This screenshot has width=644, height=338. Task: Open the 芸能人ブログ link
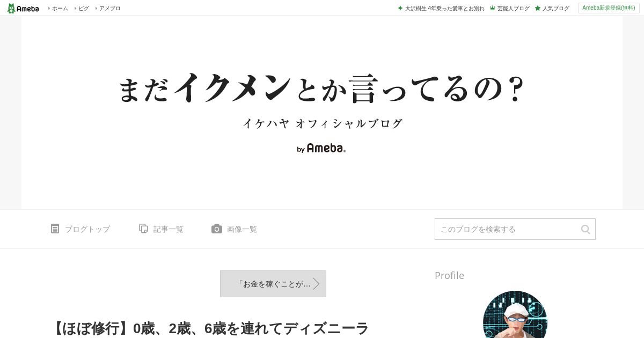tap(513, 8)
